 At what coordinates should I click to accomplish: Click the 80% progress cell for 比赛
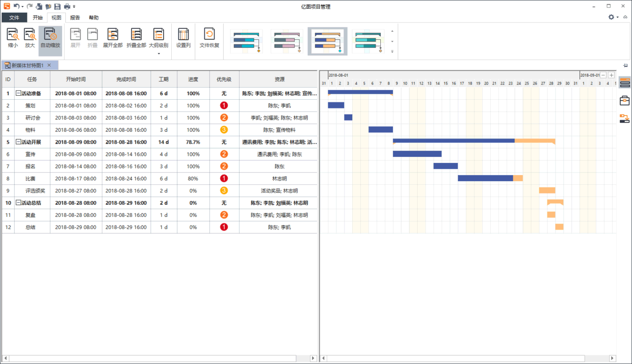193,179
